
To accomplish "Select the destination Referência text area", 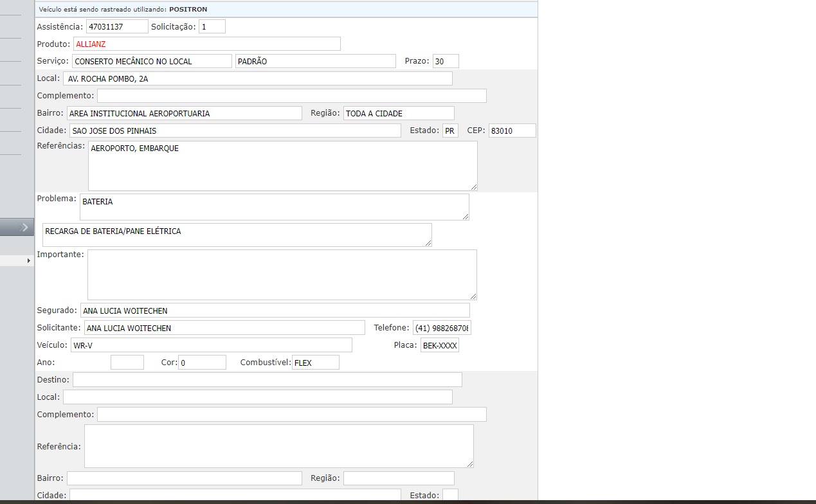I will point(279,446).
